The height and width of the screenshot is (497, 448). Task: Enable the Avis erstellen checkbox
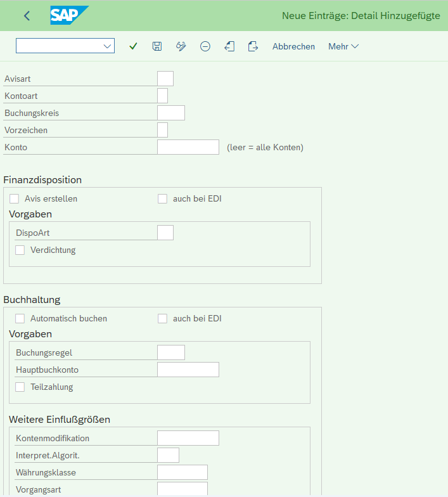coord(15,199)
